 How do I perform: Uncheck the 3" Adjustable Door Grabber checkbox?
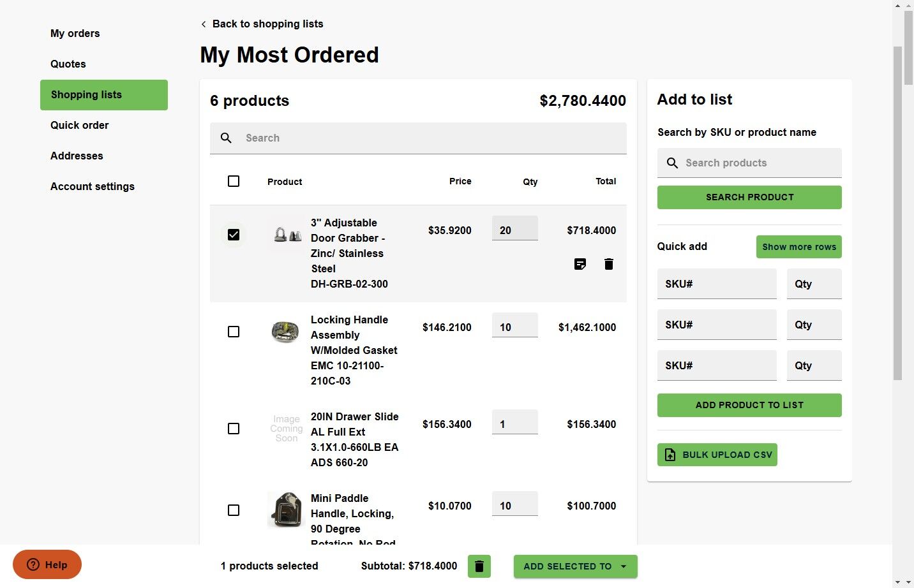coord(234,235)
